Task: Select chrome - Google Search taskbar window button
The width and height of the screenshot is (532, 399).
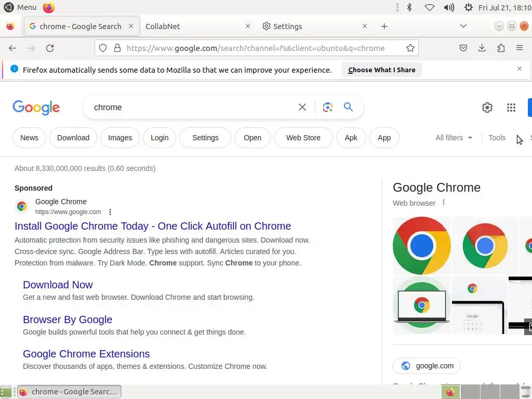Action: [x=70, y=392]
